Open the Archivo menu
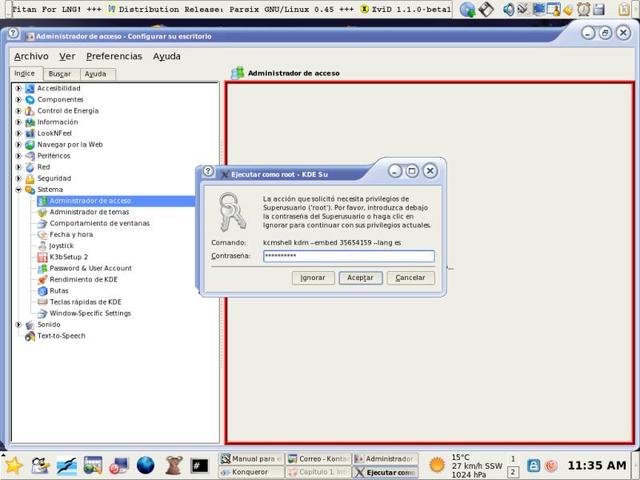Viewport: 640px width, 480px height. [31, 56]
